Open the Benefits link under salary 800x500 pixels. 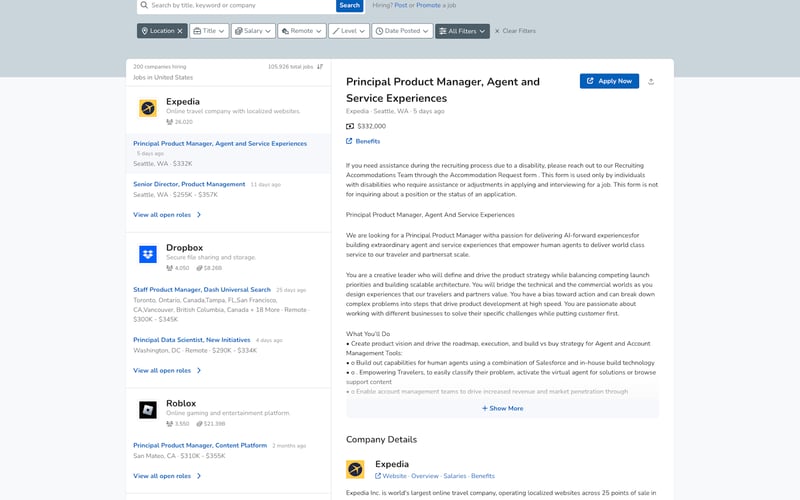(x=363, y=141)
